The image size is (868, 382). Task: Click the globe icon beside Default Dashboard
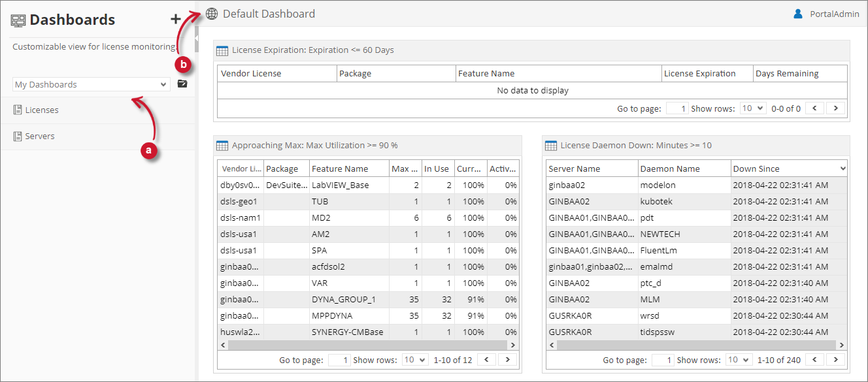[212, 14]
